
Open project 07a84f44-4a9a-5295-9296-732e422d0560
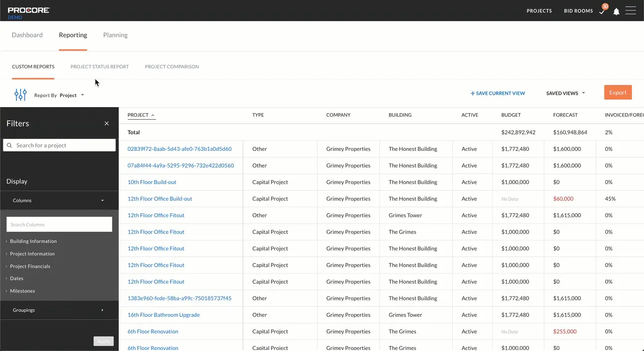coord(181,165)
